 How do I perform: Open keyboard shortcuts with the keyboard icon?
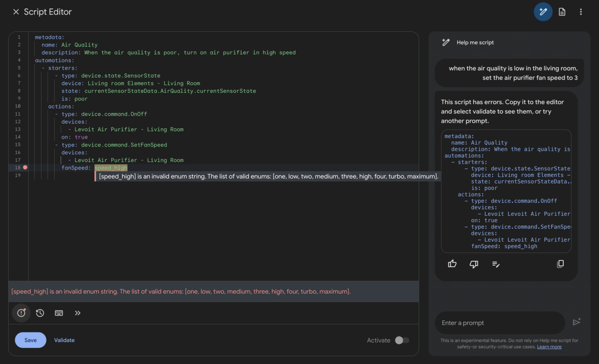point(59,313)
